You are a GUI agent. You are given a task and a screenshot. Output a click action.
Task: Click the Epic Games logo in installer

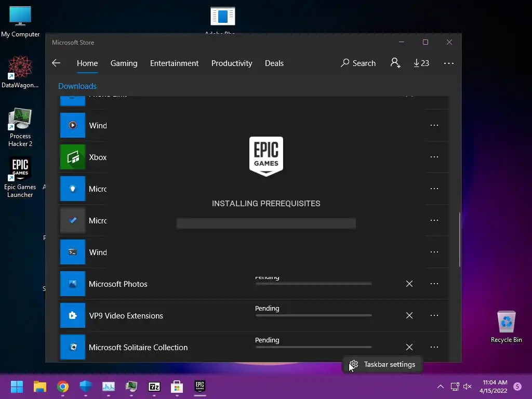(266, 156)
